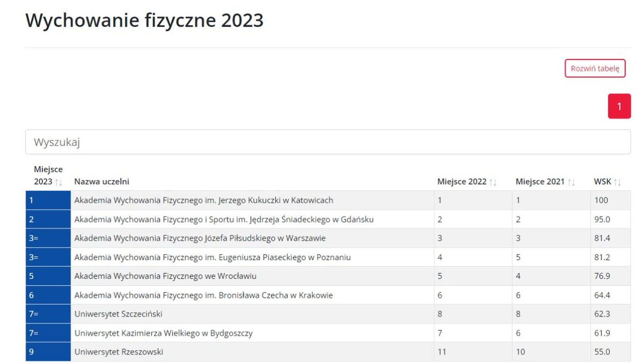The height and width of the screenshot is (362, 644).
Task: Focus the Wyszukaj search field
Action: [328, 142]
